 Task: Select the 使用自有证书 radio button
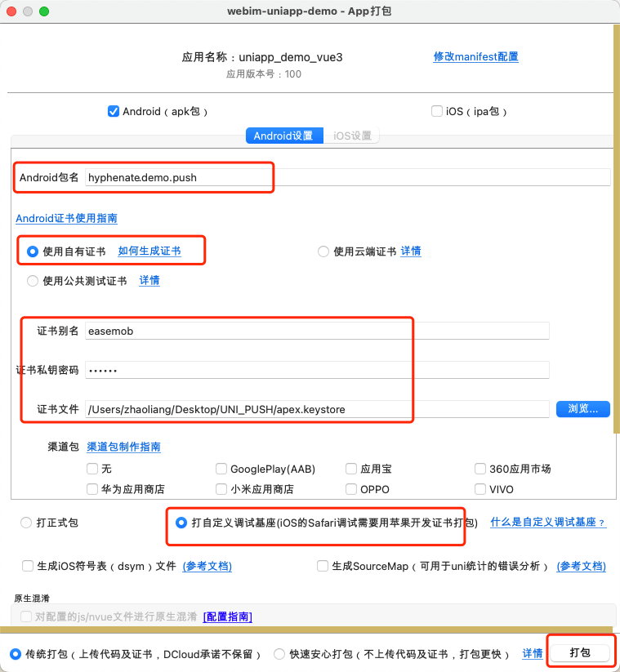coord(33,251)
